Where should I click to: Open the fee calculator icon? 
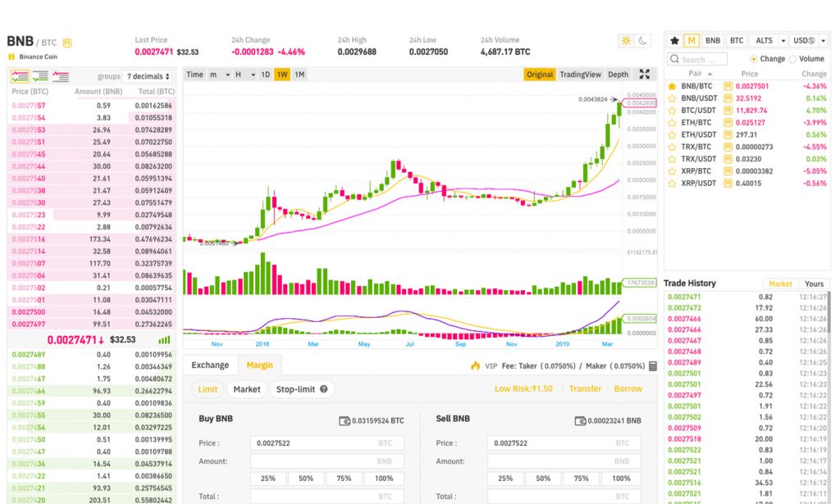pos(652,366)
